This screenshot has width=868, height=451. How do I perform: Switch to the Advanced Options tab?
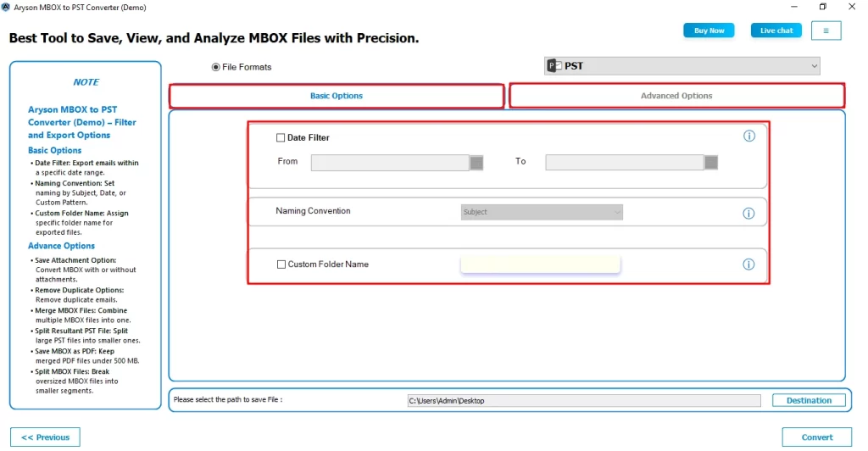[x=676, y=96]
